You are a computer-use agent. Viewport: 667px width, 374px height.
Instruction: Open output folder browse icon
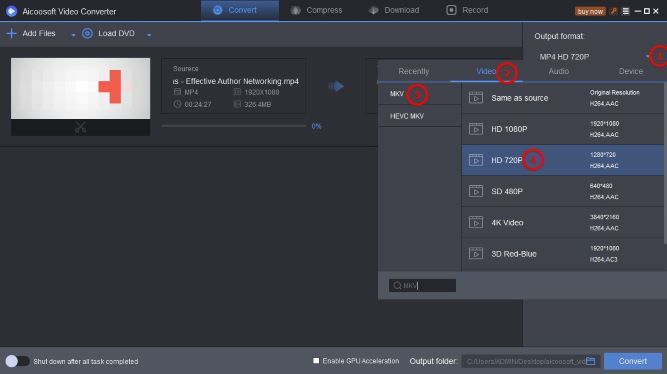590,361
